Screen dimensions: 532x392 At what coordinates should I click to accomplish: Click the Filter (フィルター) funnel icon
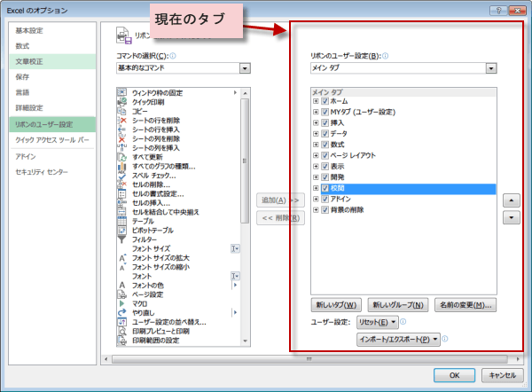[121, 239]
